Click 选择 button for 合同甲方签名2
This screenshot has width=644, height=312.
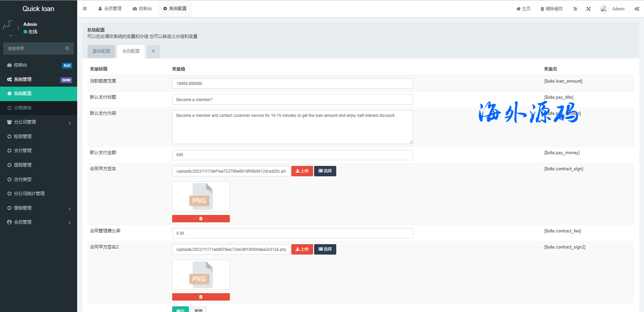click(325, 249)
